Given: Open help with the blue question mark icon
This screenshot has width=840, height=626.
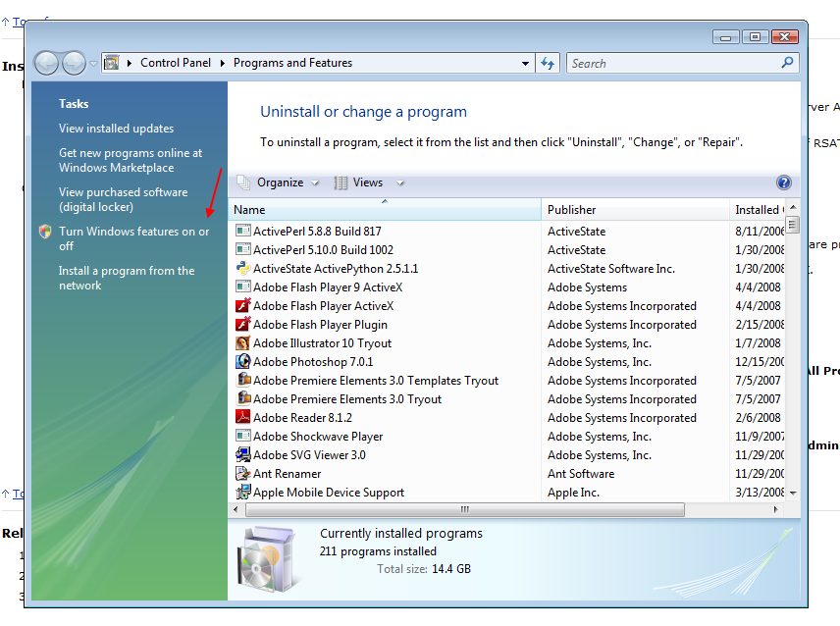Looking at the screenshot, I should click(x=784, y=183).
